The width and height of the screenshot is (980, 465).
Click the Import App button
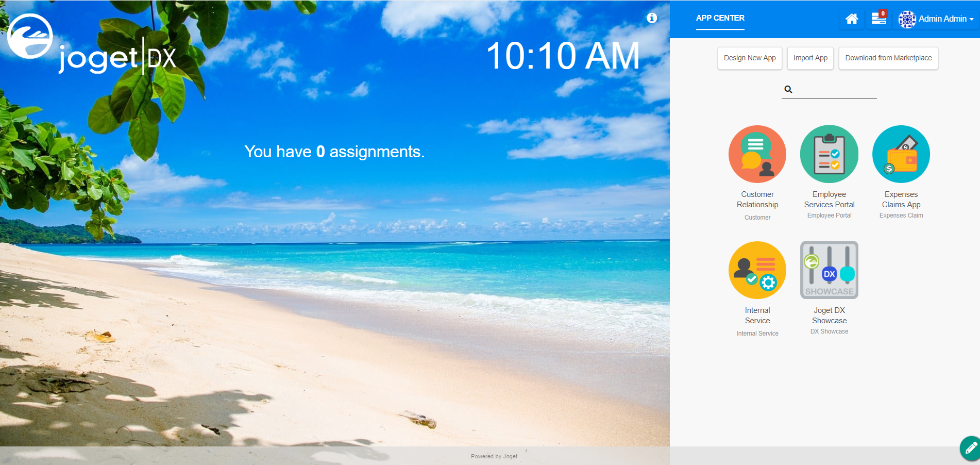click(x=810, y=58)
